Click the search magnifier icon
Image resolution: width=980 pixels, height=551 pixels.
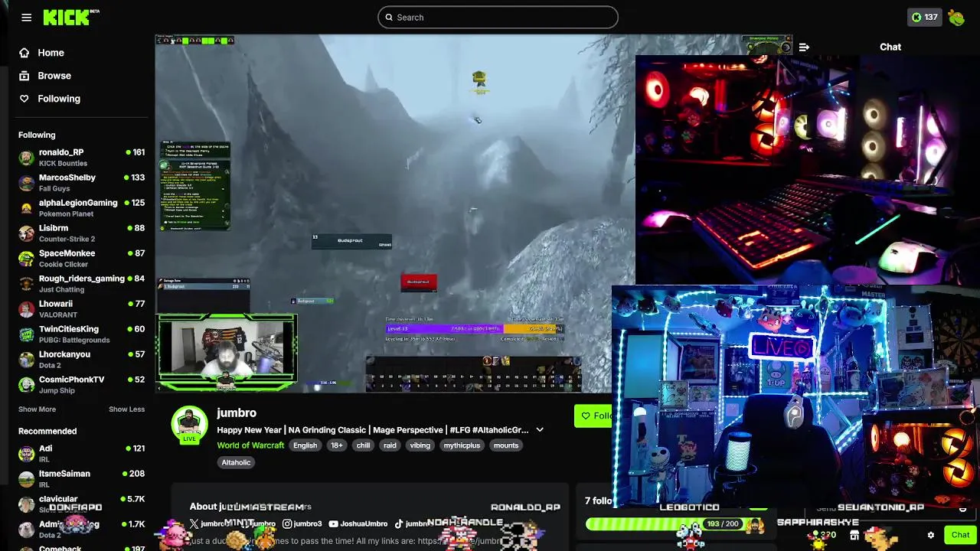tap(389, 18)
